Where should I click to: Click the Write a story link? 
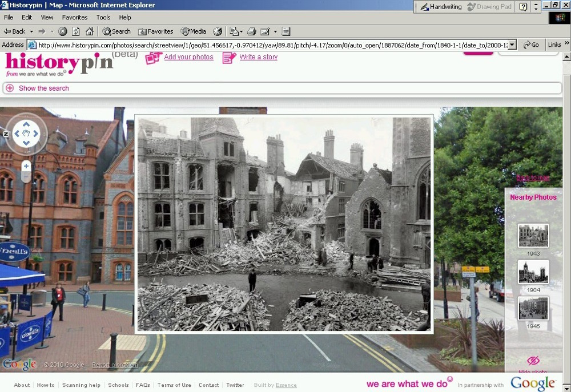258,57
